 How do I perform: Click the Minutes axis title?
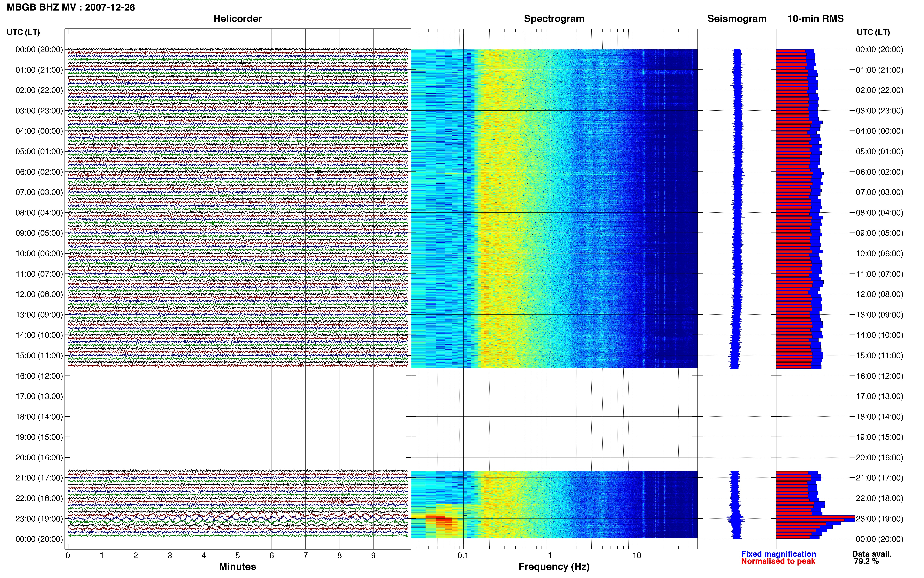pyautogui.click(x=238, y=566)
